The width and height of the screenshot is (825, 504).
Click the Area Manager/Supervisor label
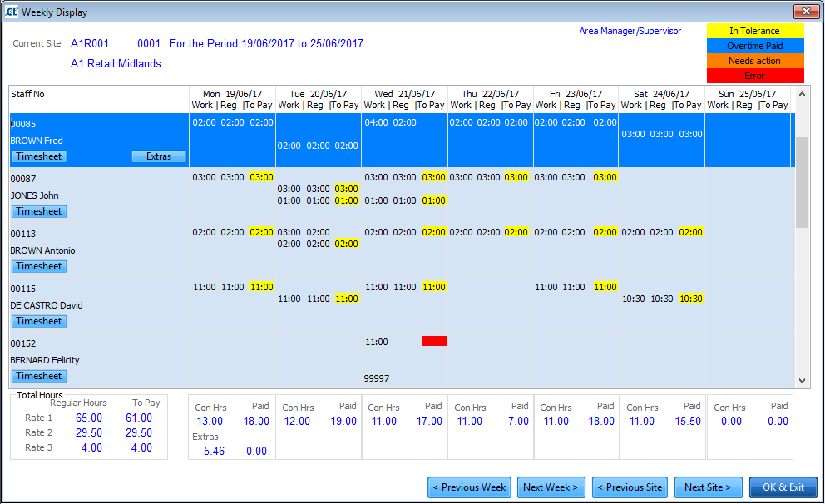click(x=630, y=31)
